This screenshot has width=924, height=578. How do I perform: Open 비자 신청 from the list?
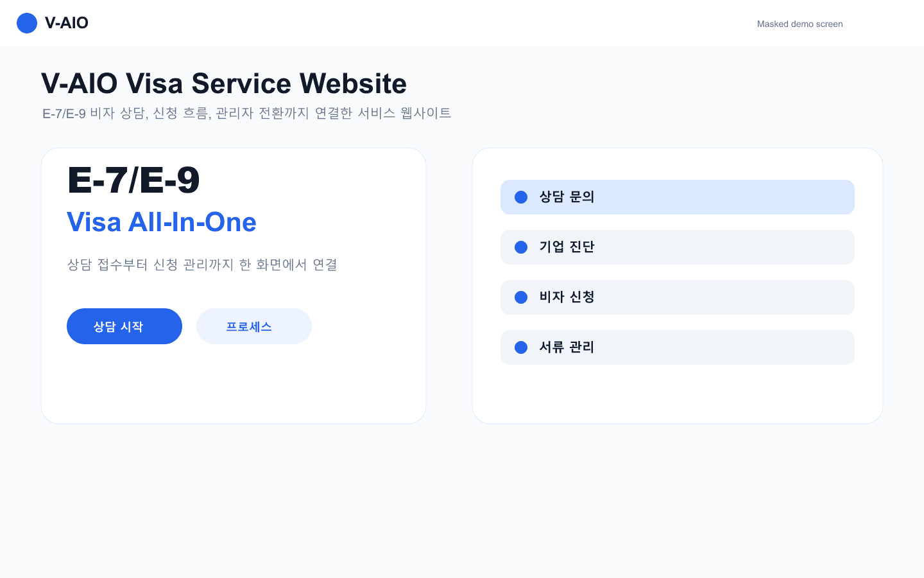coord(678,297)
